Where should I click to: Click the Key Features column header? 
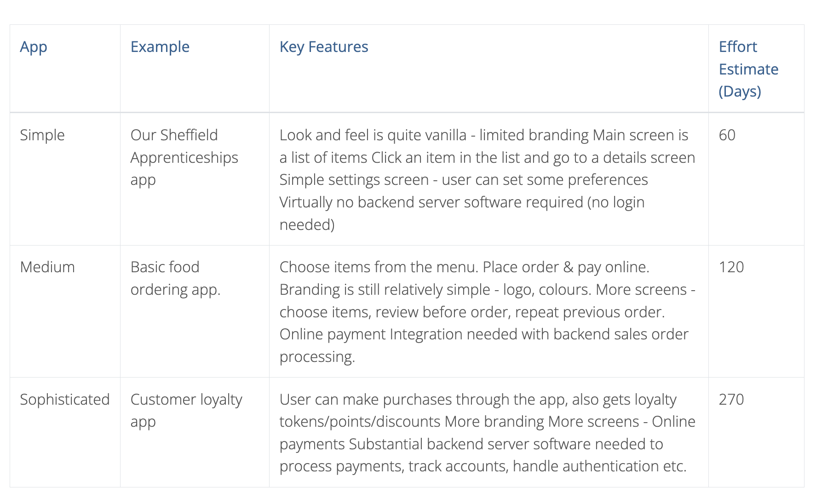324,47
